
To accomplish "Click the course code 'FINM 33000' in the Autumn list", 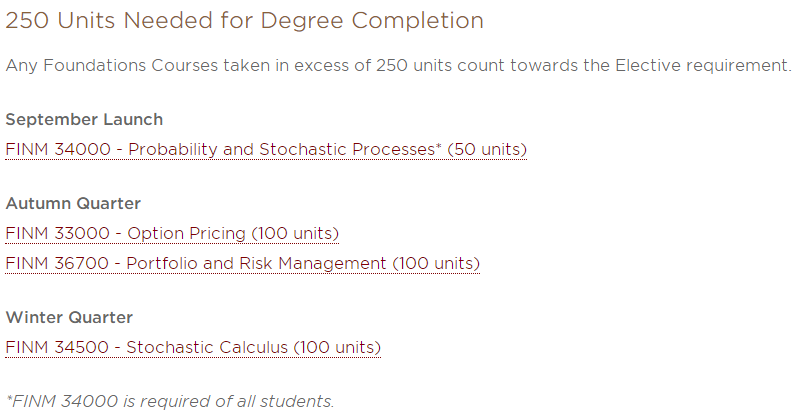I will point(57,234).
